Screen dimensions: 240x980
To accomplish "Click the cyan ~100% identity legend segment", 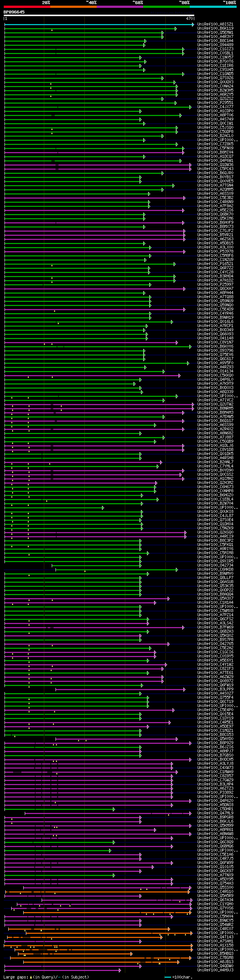I will point(213,6).
